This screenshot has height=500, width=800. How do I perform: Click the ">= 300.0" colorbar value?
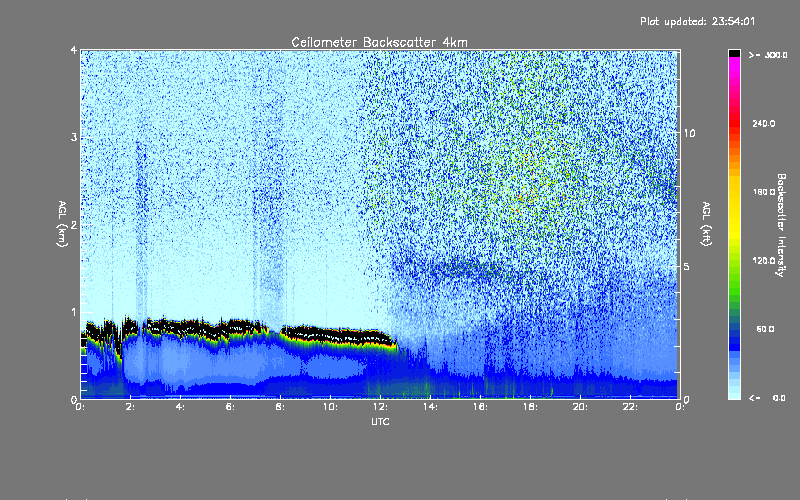point(768,55)
